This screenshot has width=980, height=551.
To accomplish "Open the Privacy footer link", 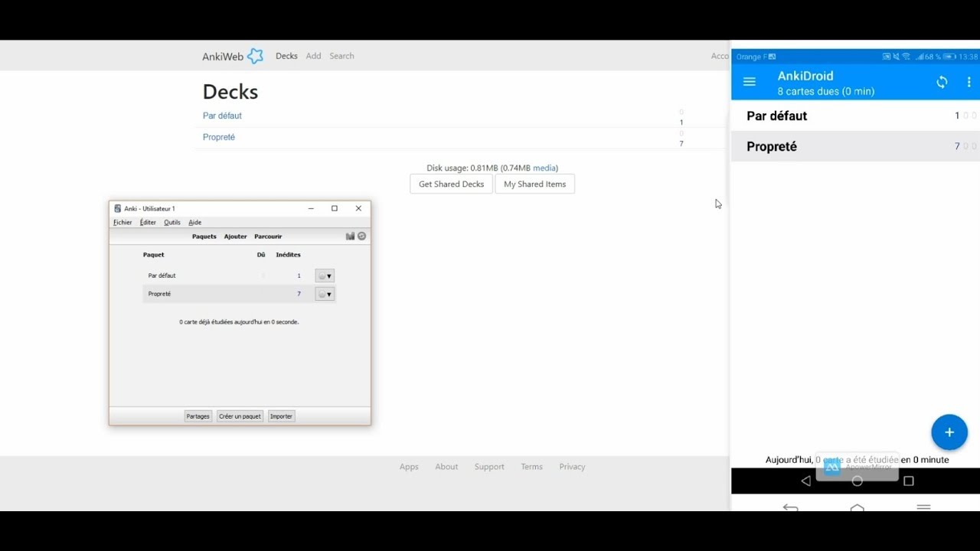I will pos(572,467).
